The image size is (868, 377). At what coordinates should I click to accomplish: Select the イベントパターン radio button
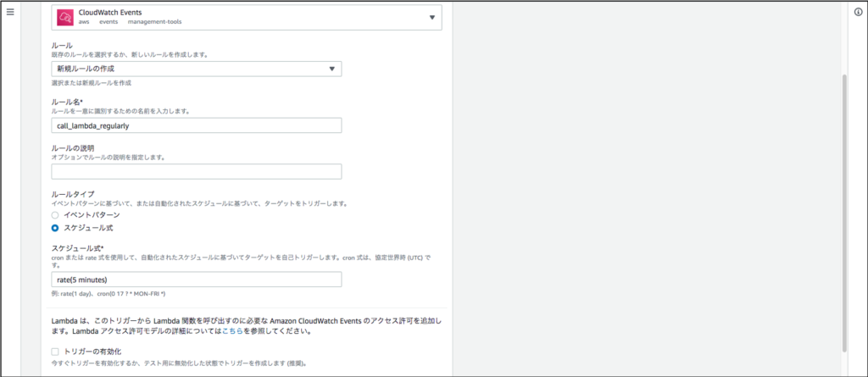click(56, 215)
